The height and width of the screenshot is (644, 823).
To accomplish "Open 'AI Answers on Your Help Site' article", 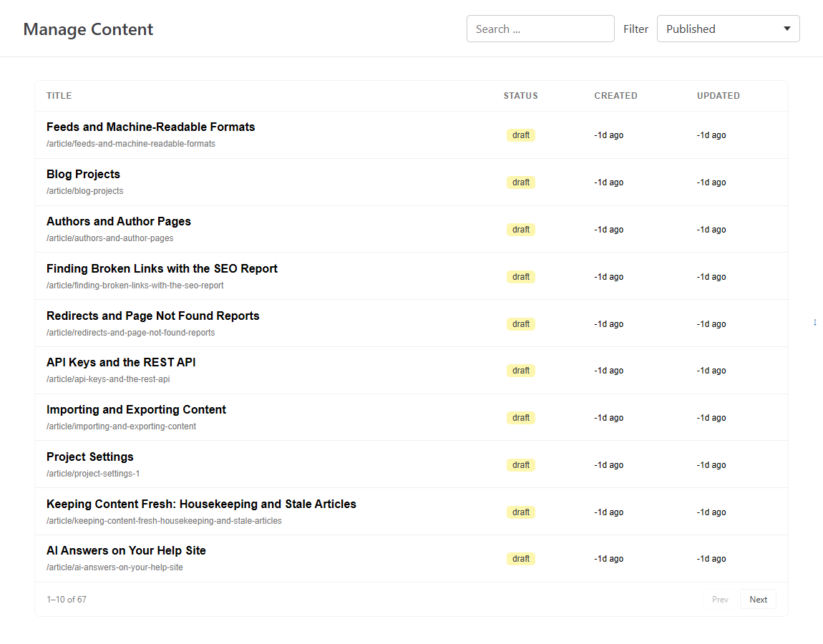I will 126,550.
